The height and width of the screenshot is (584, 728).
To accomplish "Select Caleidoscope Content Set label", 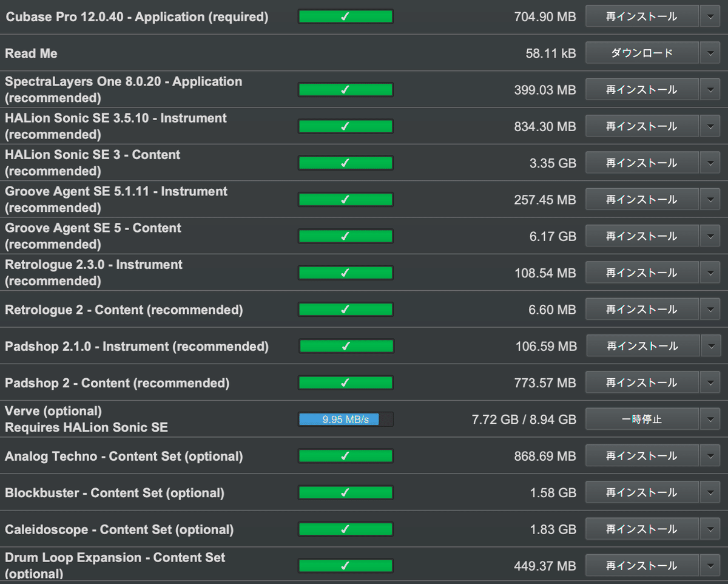I will (x=119, y=529).
